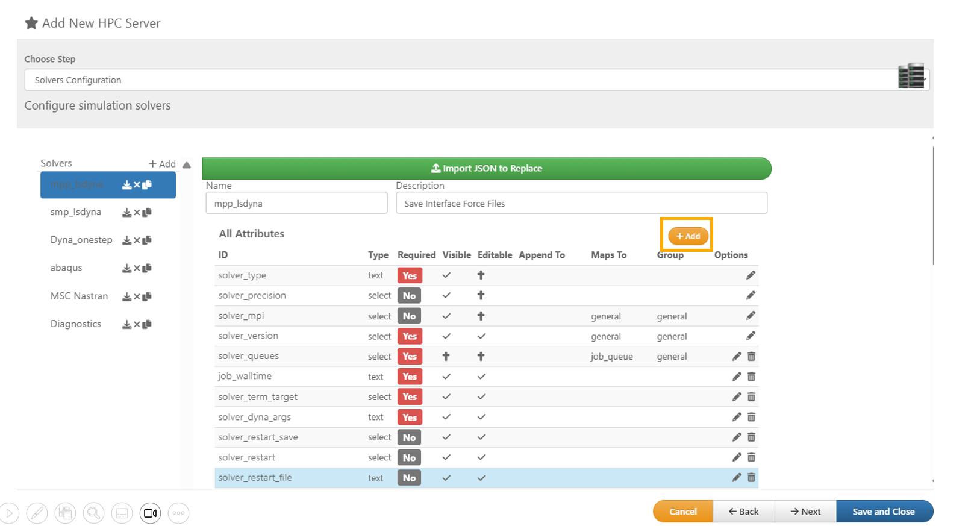
Task: Click the video camera icon in bottom toolbar
Action: coord(150,513)
